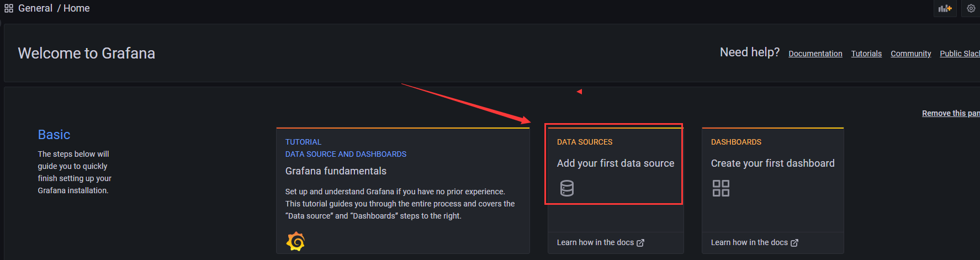Click the Basic section heading
This screenshot has height=260, width=980.
(54, 135)
